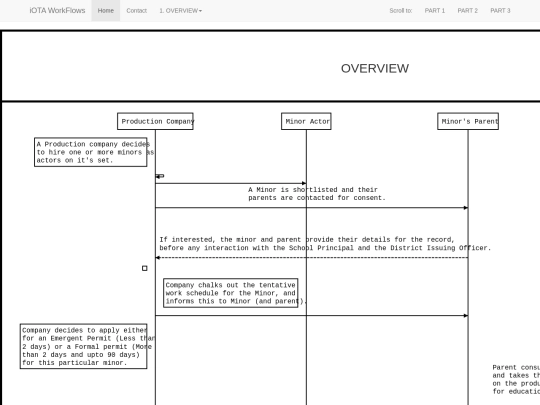Select the Minor's Parent actor box
This screenshot has height=405, width=540.
(x=468, y=121)
